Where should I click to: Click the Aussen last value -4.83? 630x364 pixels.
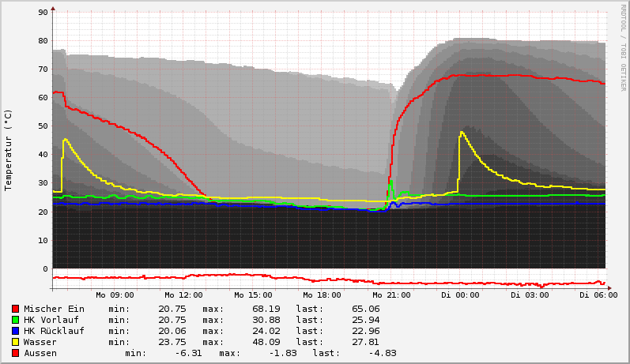coord(382,353)
